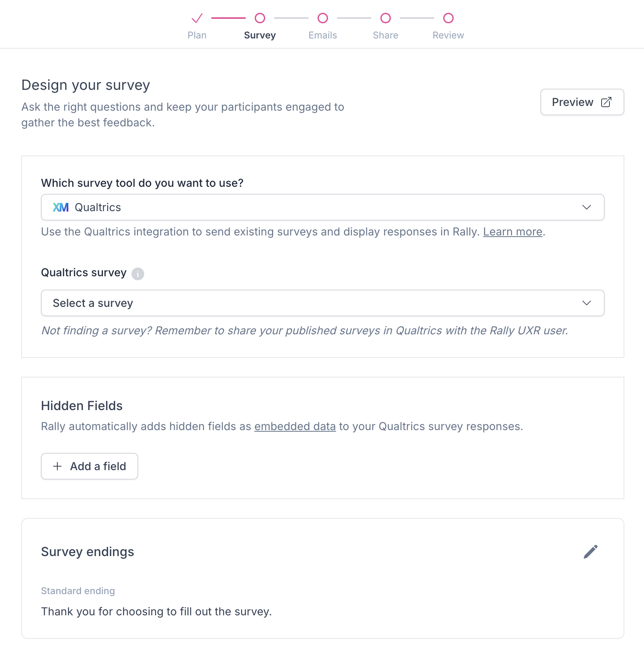This screenshot has width=644, height=653.
Task: Click the Review step circle indicator
Action: click(x=448, y=18)
